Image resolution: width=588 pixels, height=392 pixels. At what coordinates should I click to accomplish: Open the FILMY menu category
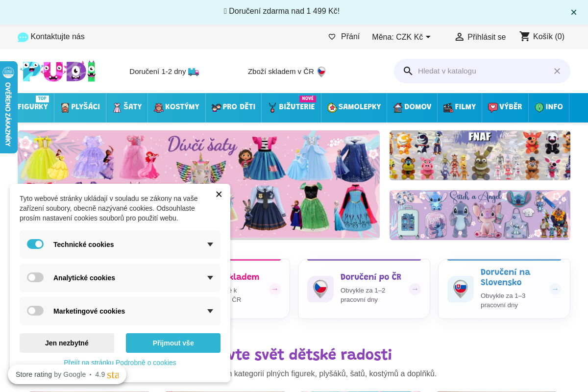[460, 107]
